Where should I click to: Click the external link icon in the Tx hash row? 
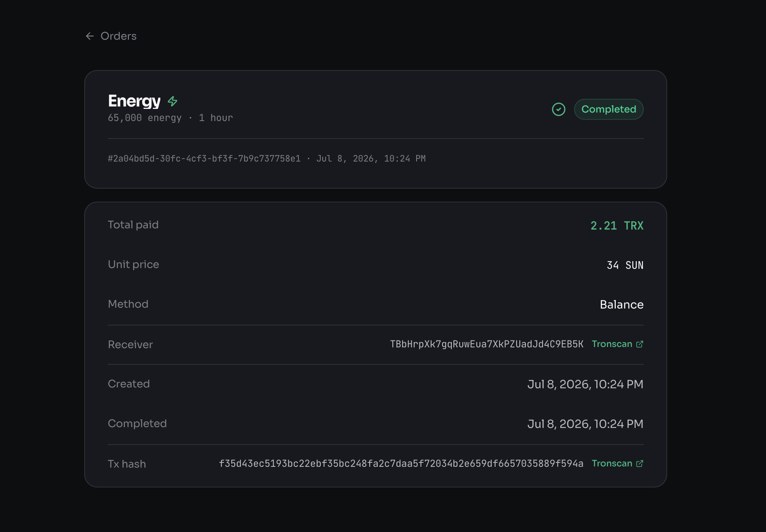tap(640, 464)
